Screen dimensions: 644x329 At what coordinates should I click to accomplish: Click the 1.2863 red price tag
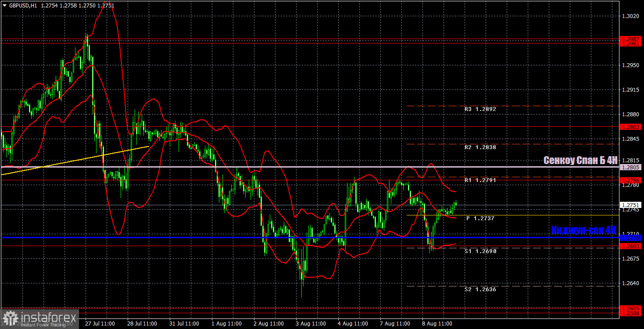coord(631,127)
